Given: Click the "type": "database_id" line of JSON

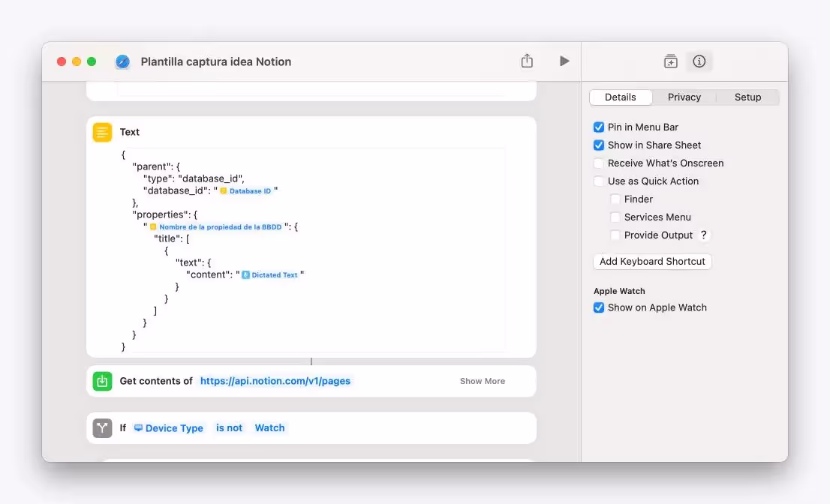Looking at the screenshot, I should (x=194, y=178).
